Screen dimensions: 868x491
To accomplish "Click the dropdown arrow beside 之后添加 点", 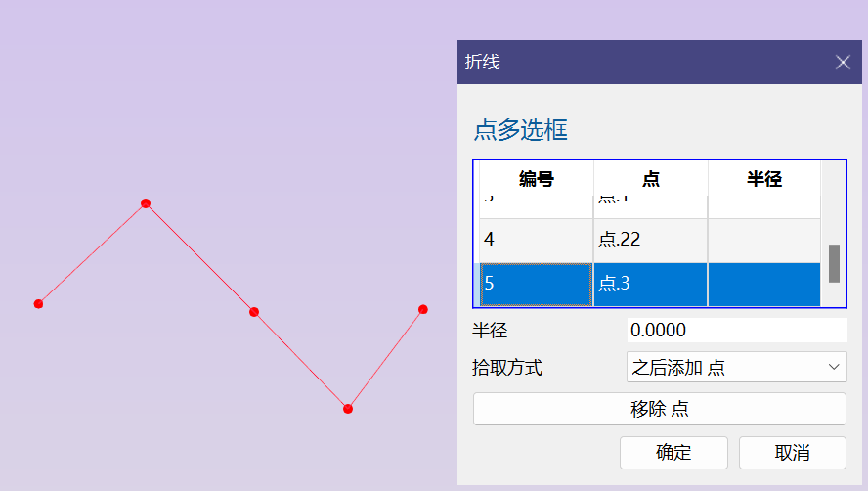I will (x=834, y=368).
